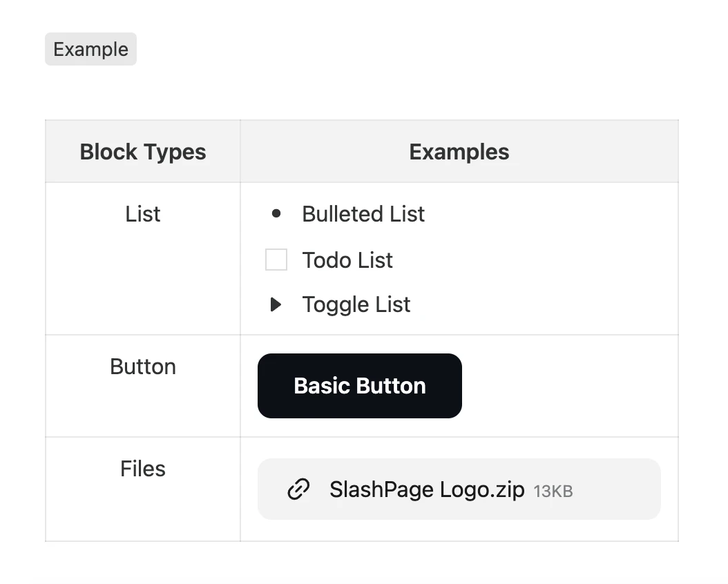This screenshot has width=728, height=584.
Task: Click the bullet dot before Bulleted List
Action: pyautogui.click(x=276, y=214)
